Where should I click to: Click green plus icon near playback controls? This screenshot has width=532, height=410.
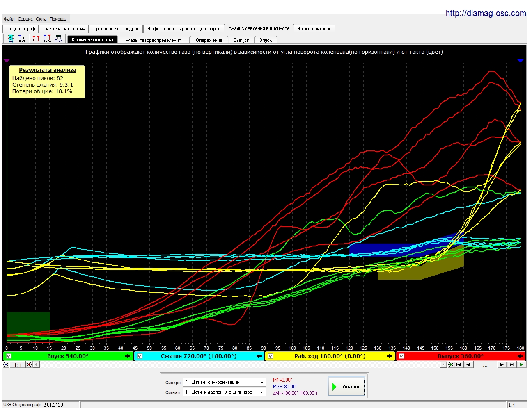(x=451, y=364)
